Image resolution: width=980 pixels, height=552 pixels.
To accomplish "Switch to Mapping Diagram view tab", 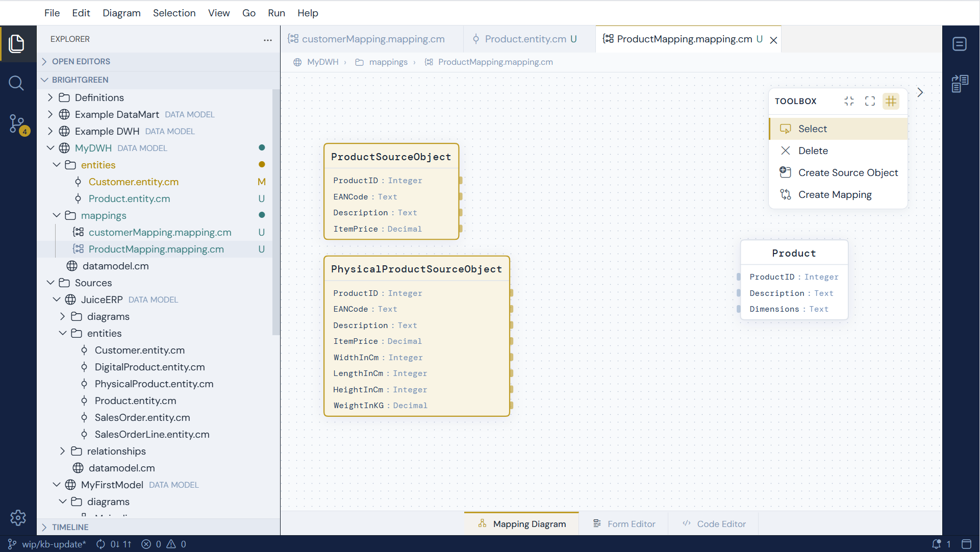I will click(x=521, y=524).
